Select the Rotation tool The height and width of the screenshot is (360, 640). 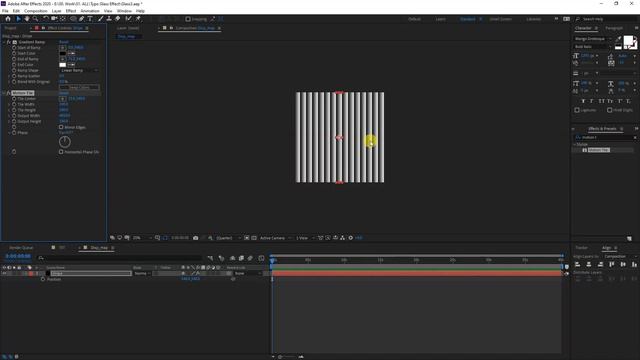[x=46, y=19]
